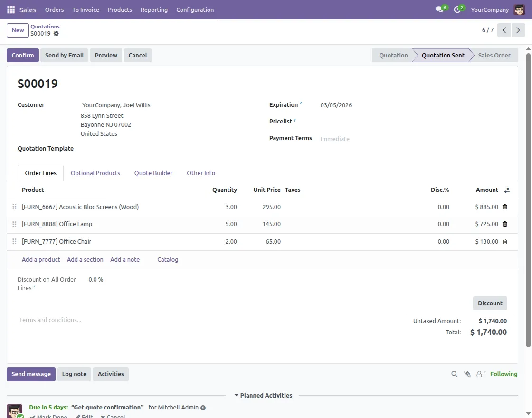Go to the next record arrow
The height and width of the screenshot is (418, 532).
click(x=518, y=30)
